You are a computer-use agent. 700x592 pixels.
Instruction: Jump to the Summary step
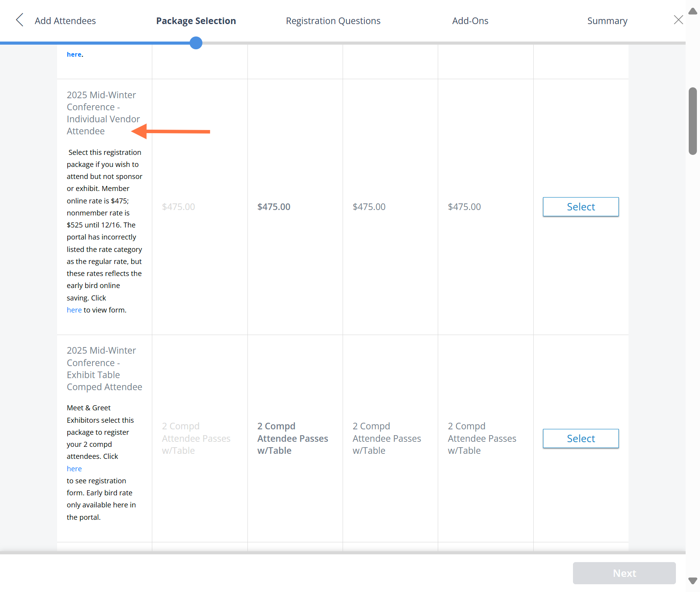607,21
